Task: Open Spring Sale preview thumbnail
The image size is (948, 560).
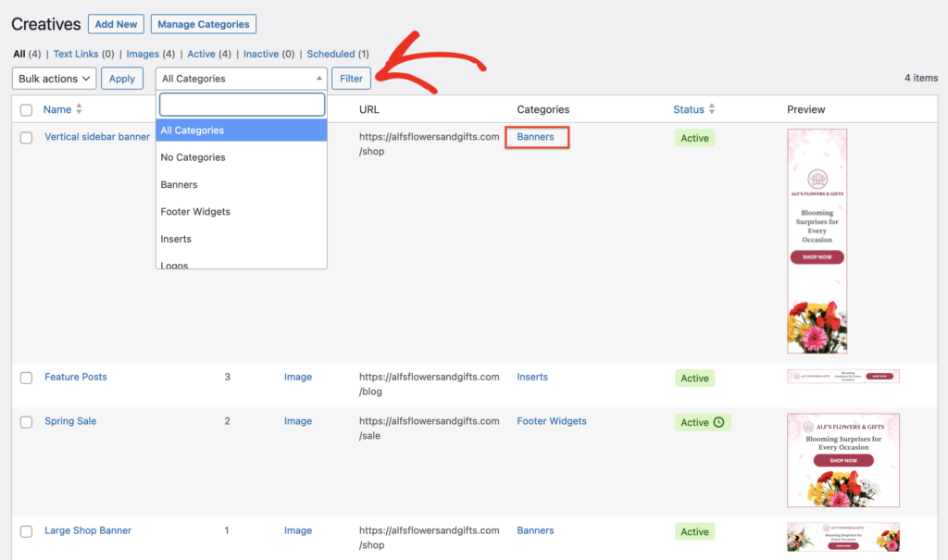Action: pos(842,460)
